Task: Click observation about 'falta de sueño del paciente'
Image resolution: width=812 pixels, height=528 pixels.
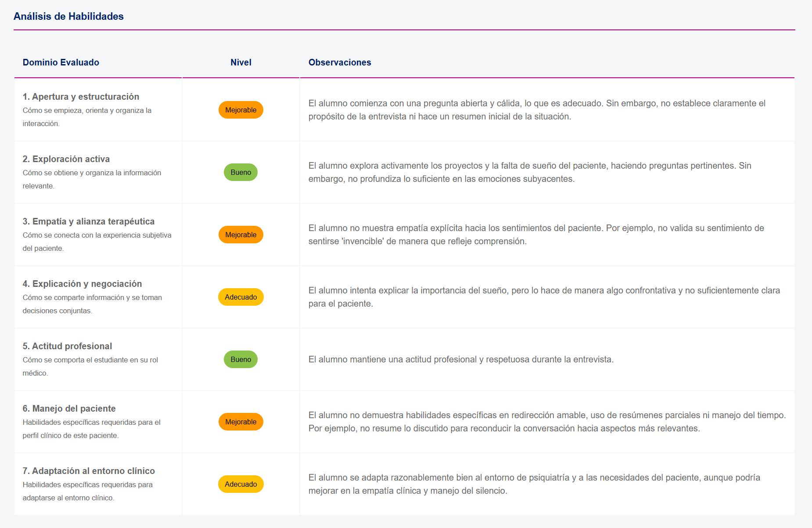Action: click(530, 172)
